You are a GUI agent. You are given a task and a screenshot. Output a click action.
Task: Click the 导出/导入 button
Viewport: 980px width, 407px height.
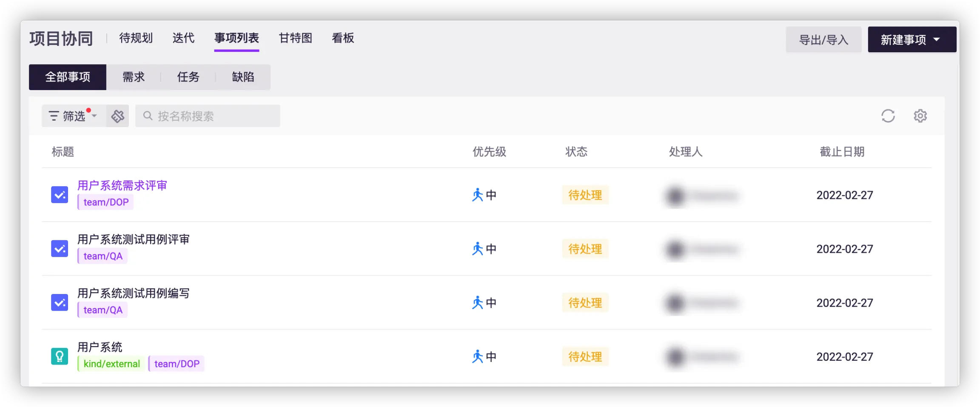click(x=823, y=40)
